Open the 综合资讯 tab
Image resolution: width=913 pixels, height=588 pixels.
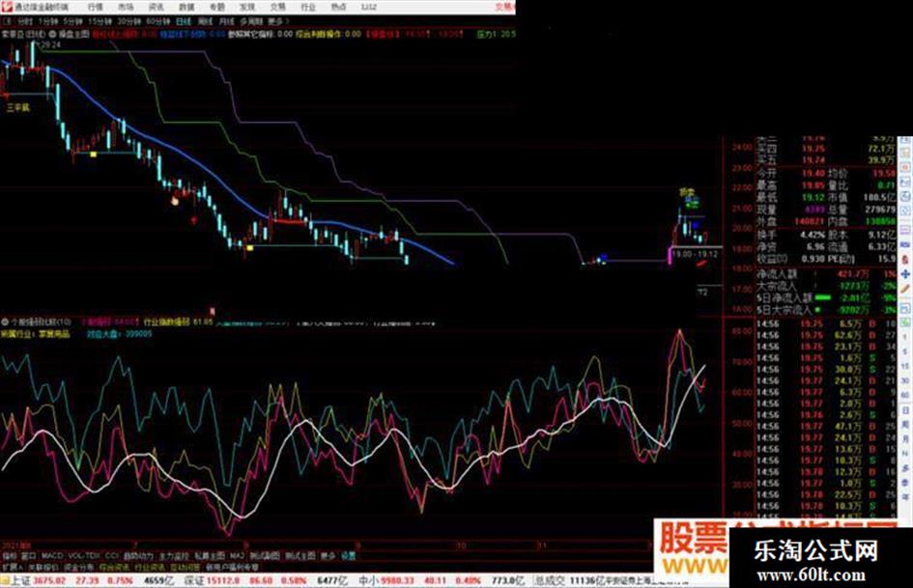coord(114,567)
